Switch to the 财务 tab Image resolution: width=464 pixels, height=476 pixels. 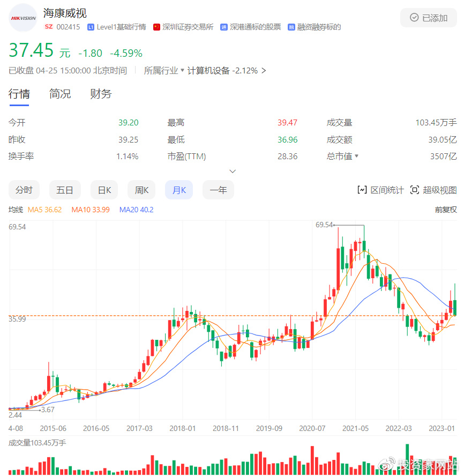(101, 94)
